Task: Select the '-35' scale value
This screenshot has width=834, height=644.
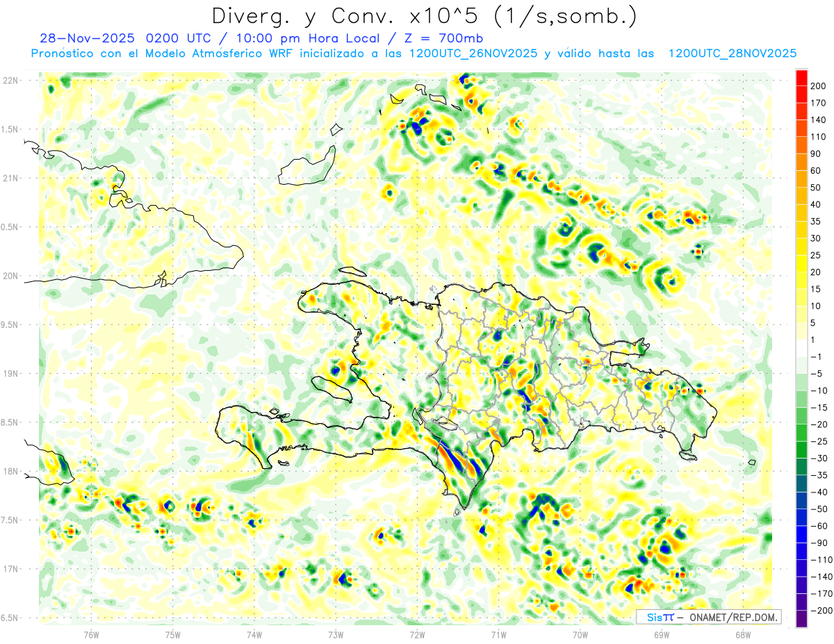Action: click(x=821, y=475)
